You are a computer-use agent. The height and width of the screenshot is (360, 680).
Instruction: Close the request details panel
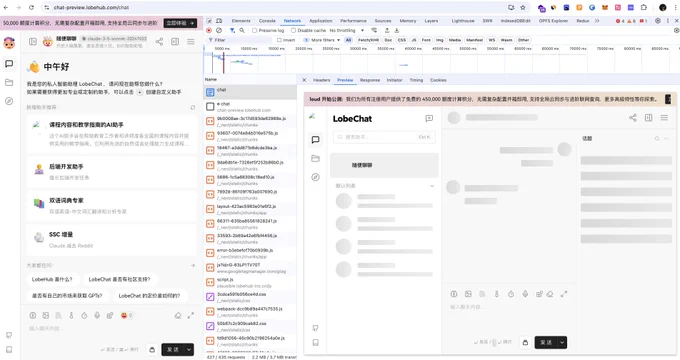pos(304,80)
